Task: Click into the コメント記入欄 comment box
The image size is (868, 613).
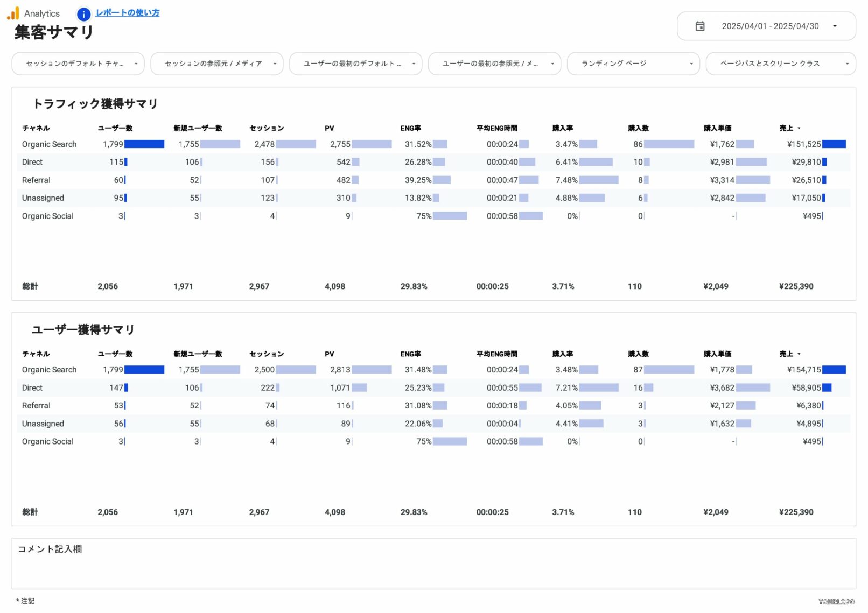Action: click(433, 565)
